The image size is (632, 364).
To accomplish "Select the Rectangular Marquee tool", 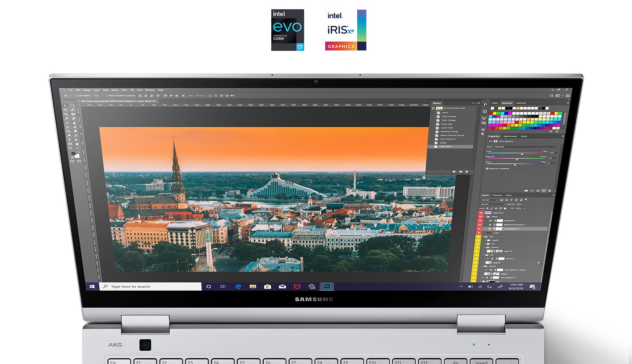I will (x=72, y=106).
